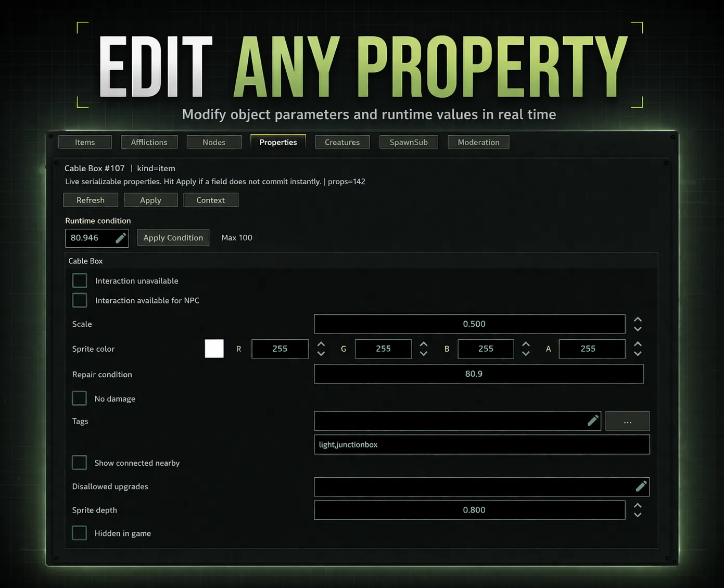This screenshot has width=724, height=588.
Task: Click pencil icon in Runtime condition field
Action: [120, 238]
